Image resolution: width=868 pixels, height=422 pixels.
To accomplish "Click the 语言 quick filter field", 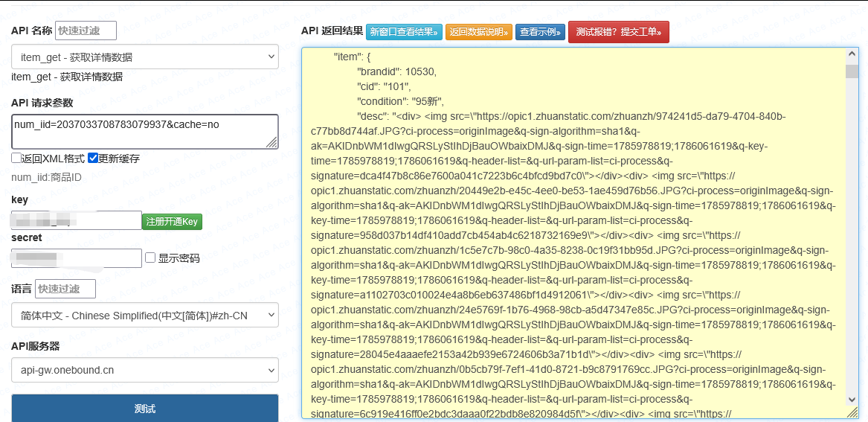I will (x=65, y=289).
